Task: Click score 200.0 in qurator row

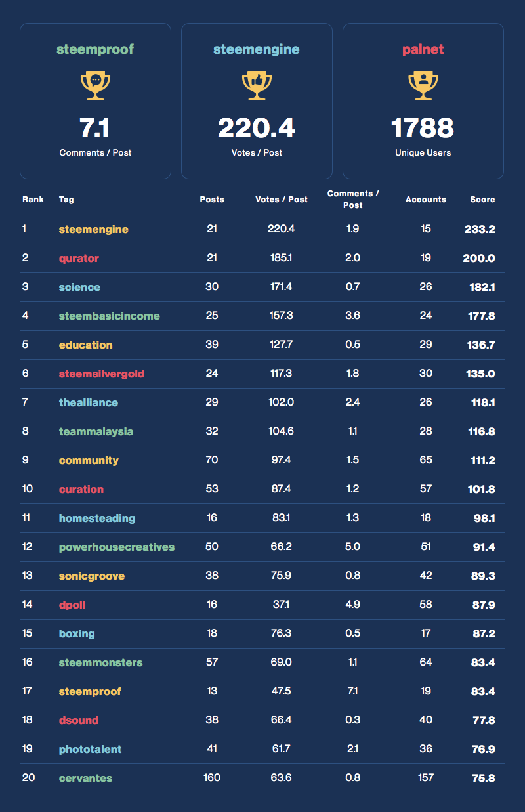Action: click(479, 258)
